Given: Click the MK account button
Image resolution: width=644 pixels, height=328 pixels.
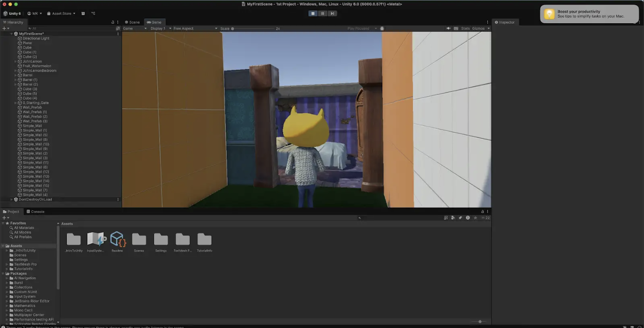Looking at the screenshot, I should 35,13.
